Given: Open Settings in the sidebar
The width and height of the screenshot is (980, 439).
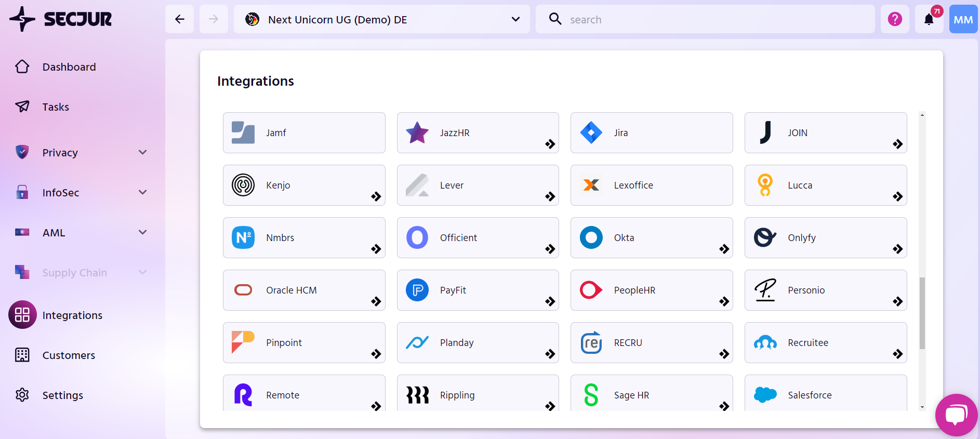Looking at the screenshot, I should click(63, 395).
